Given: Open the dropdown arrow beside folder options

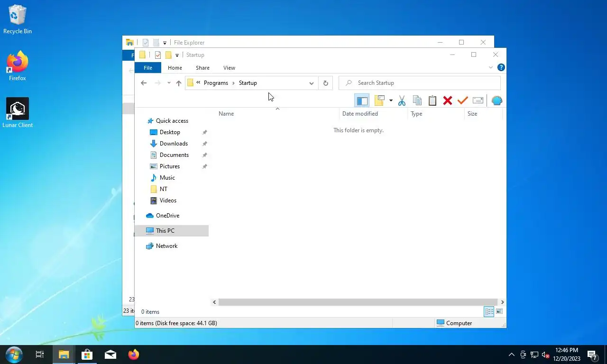Looking at the screenshot, I should [391, 100].
